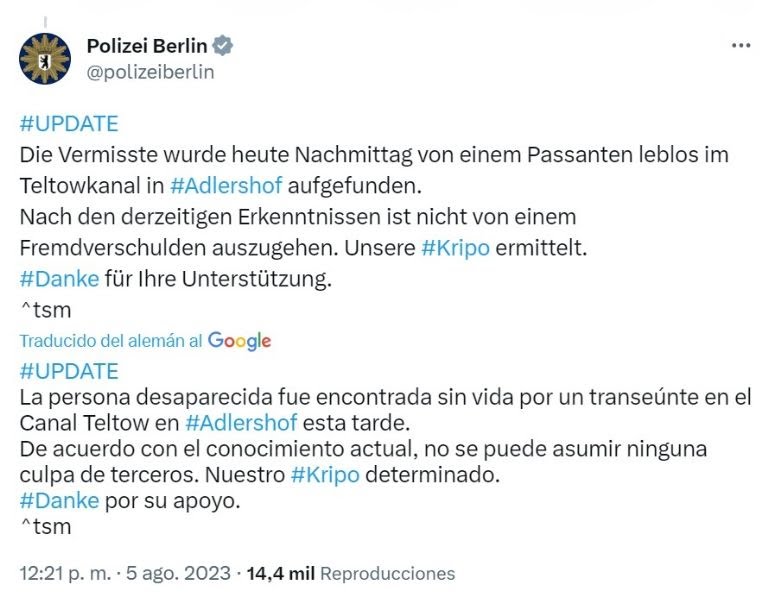Open the first #UPDATE hashtag in German text
The height and width of the screenshot is (603, 768).
(x=69, y=124)
